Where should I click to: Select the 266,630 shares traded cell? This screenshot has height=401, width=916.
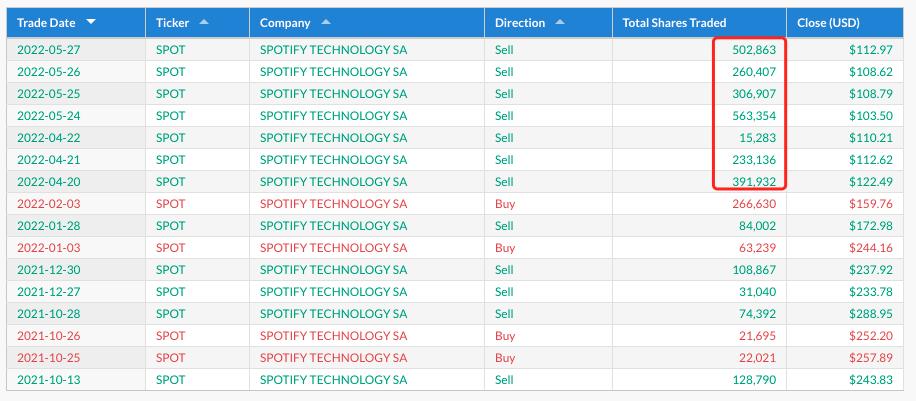click(750, 204)
